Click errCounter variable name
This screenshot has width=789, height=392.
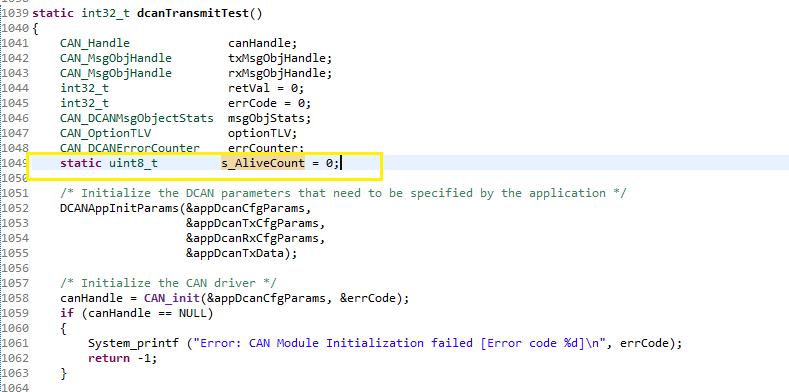pyautogui.click(x=263, y=148)
